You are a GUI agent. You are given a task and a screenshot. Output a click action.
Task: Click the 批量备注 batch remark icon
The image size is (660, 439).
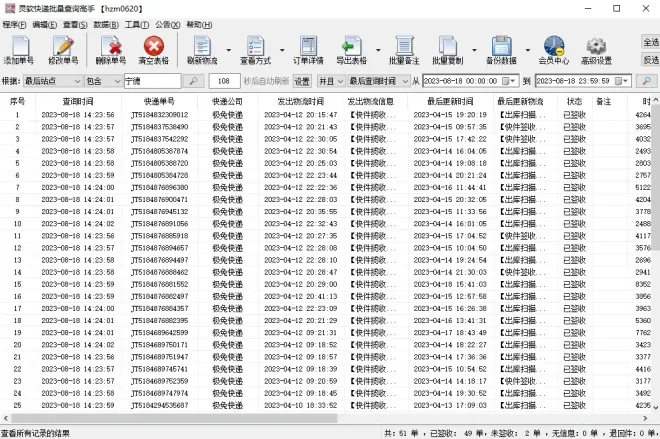(x=404, y=49)
